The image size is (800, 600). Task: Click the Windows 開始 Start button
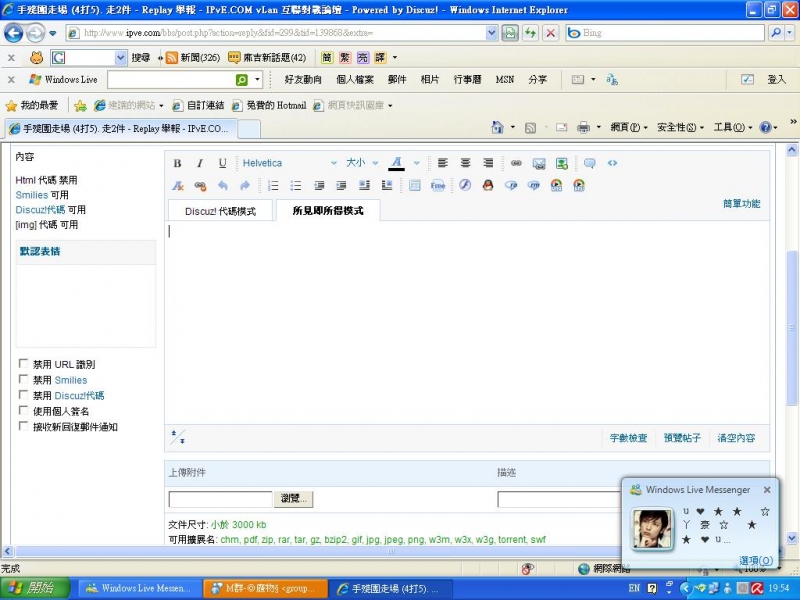point(34,589)
